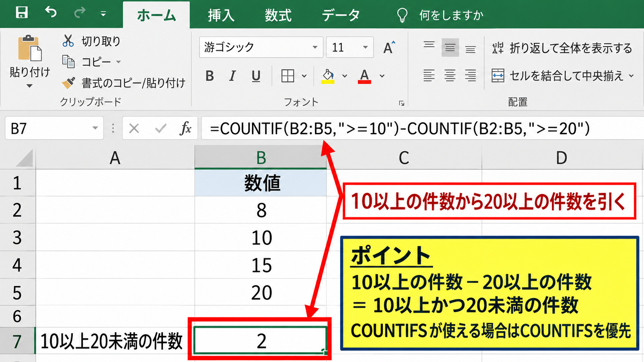Align text left

[x=429, y=75]
